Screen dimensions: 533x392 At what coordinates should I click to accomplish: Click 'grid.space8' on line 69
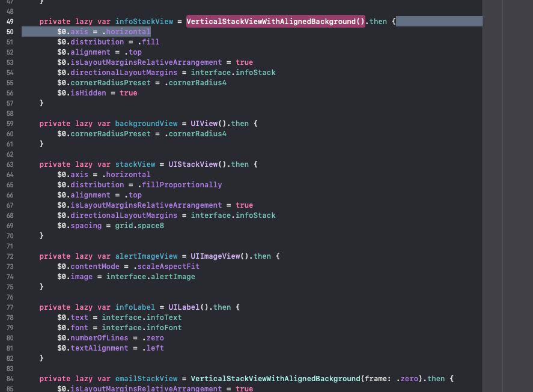click(x=139, y=225)
